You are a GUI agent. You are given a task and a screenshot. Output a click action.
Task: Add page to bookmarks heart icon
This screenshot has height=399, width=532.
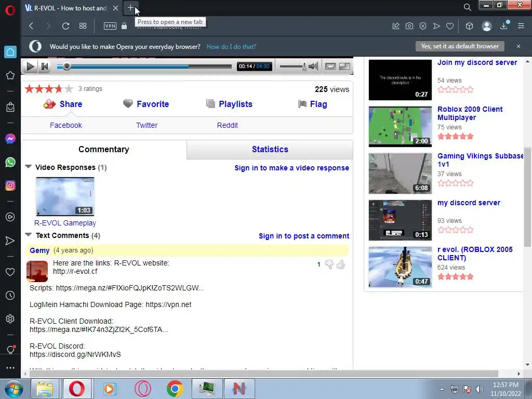coord(450,26)
